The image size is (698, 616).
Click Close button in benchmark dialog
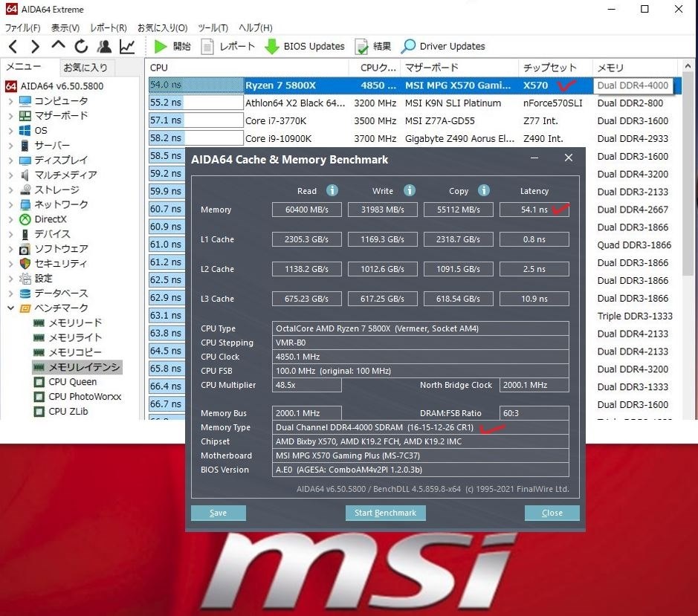click(552, 513)
